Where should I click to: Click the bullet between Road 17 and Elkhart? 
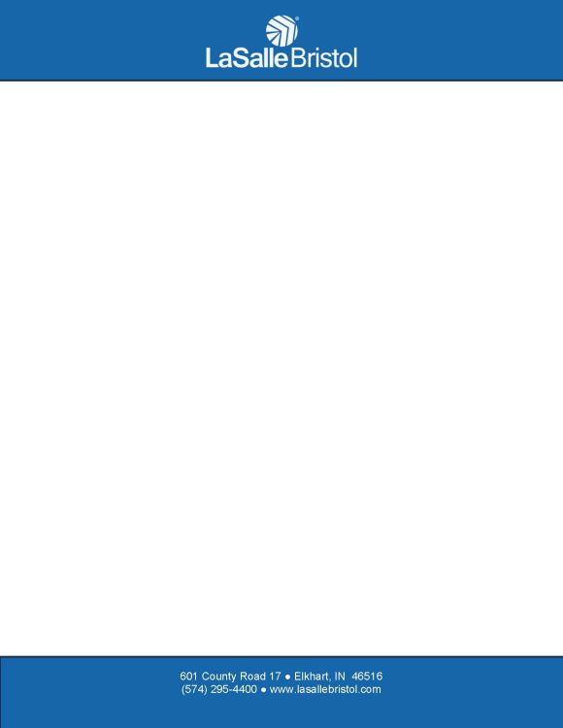point(287,678)
